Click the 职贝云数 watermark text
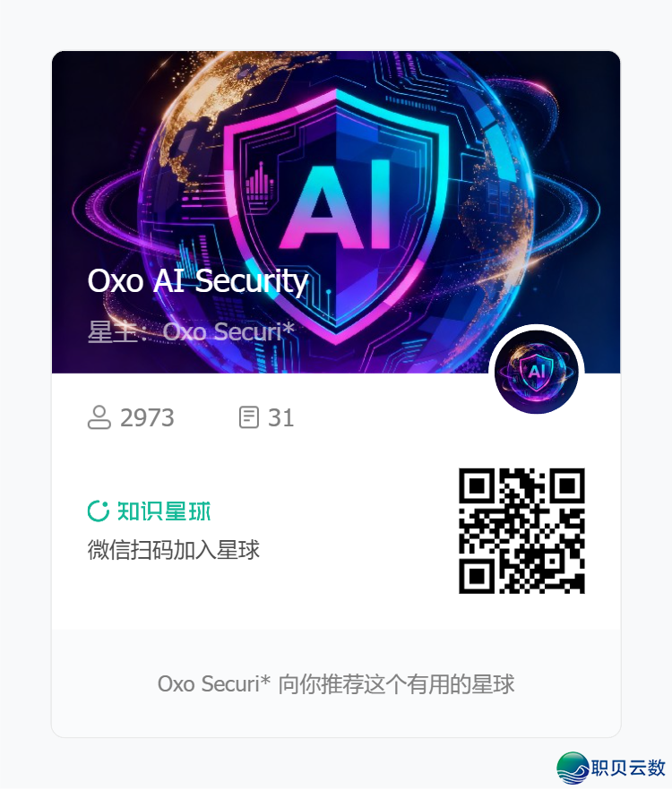672x790 pixels. tap(628, 768)
